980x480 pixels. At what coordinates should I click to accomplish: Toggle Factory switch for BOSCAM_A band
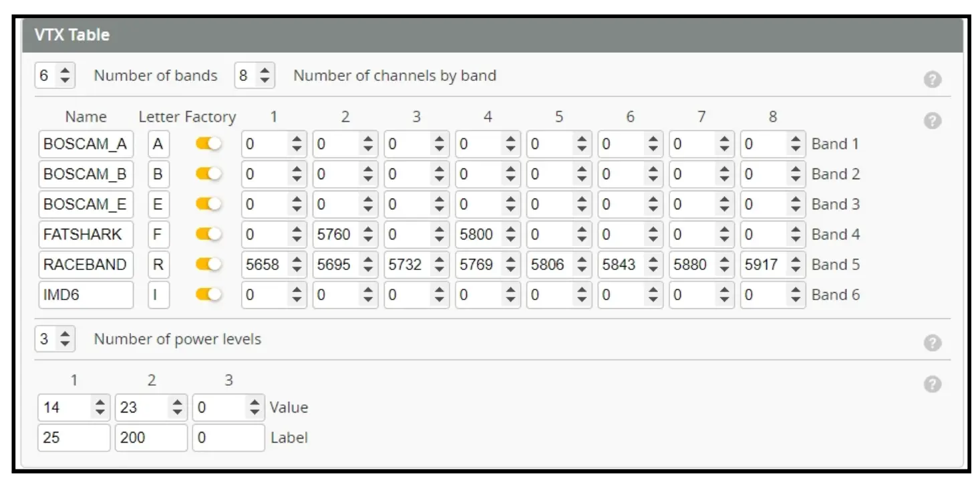click(x=208, y=143)
